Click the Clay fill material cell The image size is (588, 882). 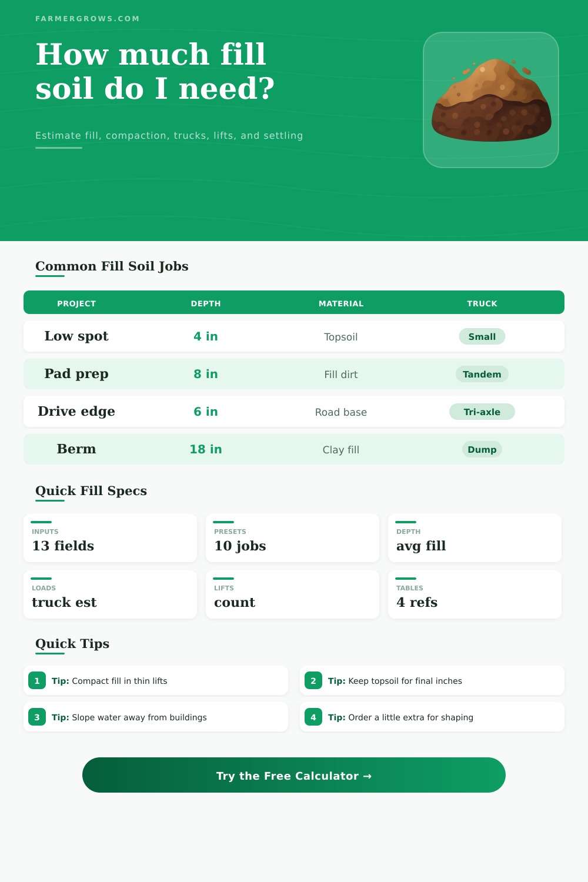[341, 450]
